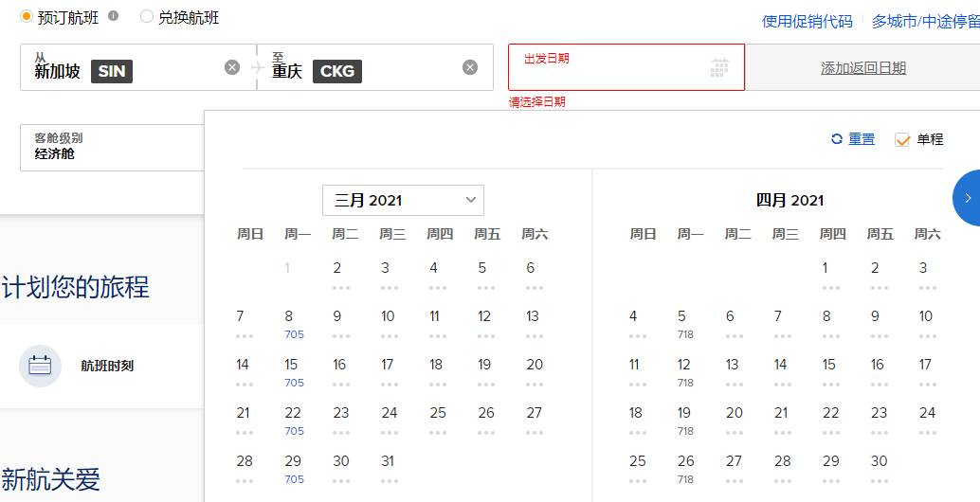This screenshot has height=502, width=980.
Task: Pick March 31 in the calendar
Action: point(389,469)
